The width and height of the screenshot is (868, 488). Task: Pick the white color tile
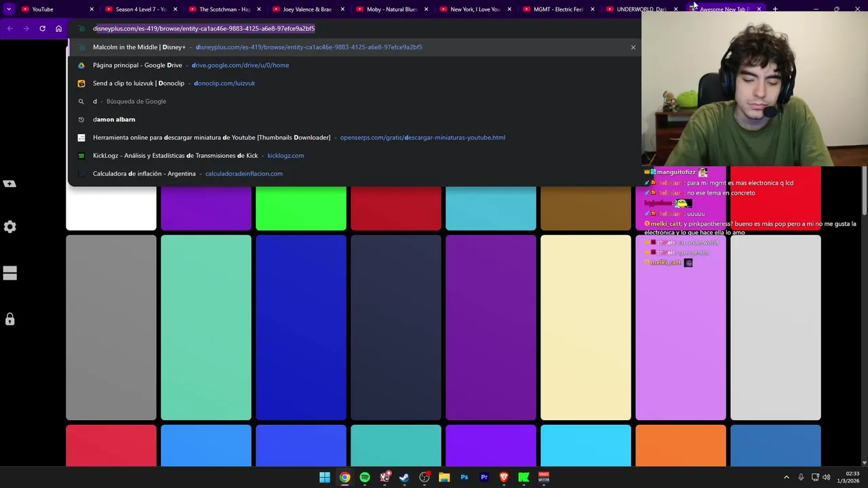(111, 209)
